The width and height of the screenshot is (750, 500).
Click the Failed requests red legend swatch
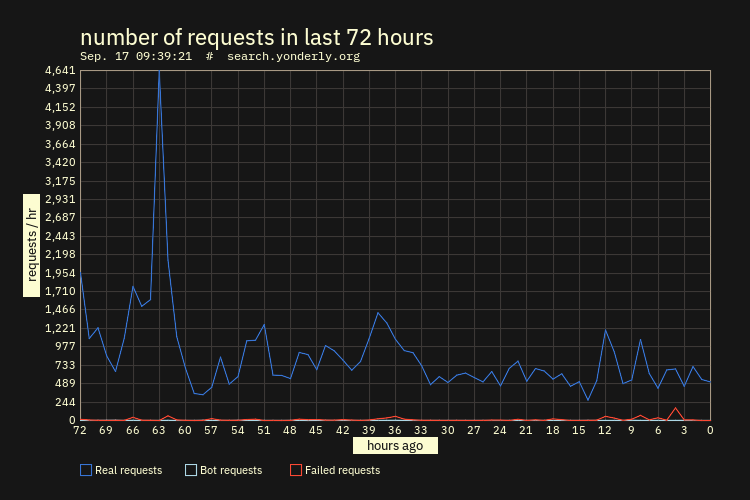(x=296, y=470)
